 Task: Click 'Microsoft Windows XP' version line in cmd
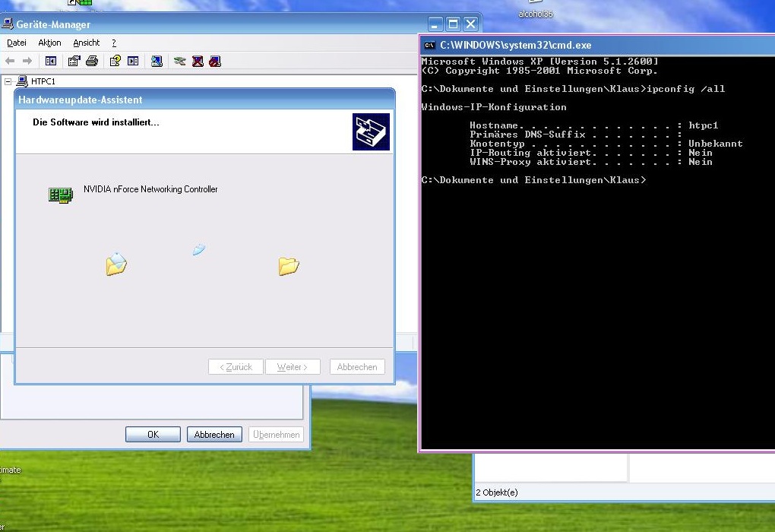click(539, 62)
